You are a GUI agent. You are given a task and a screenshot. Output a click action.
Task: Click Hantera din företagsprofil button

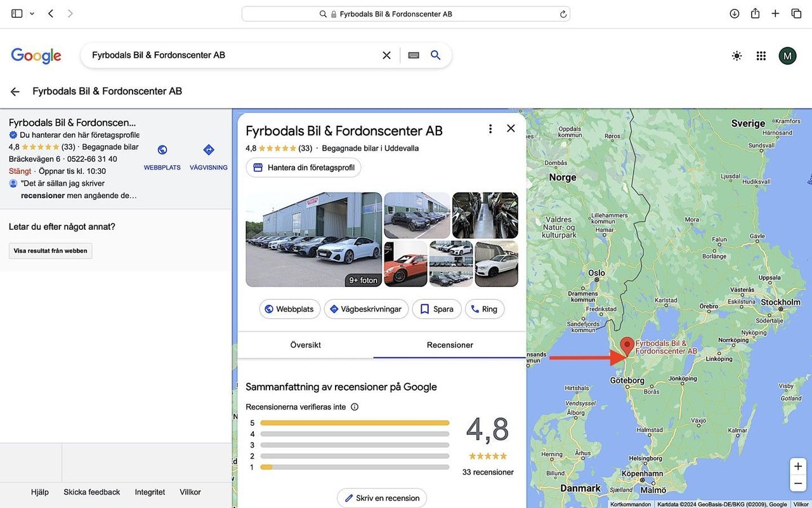[x=303, y=168]
